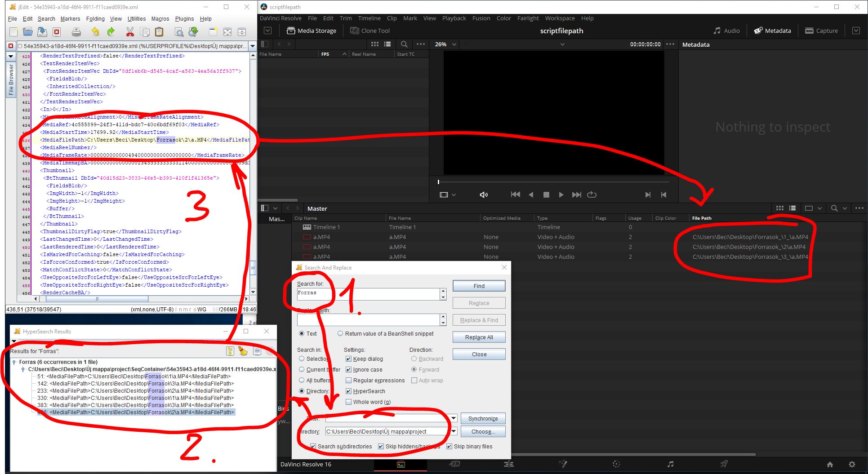Viewport: 868px width, 474px height.
Task: Open the Fairlight music note page icon
Action: (x=670, y=464)
